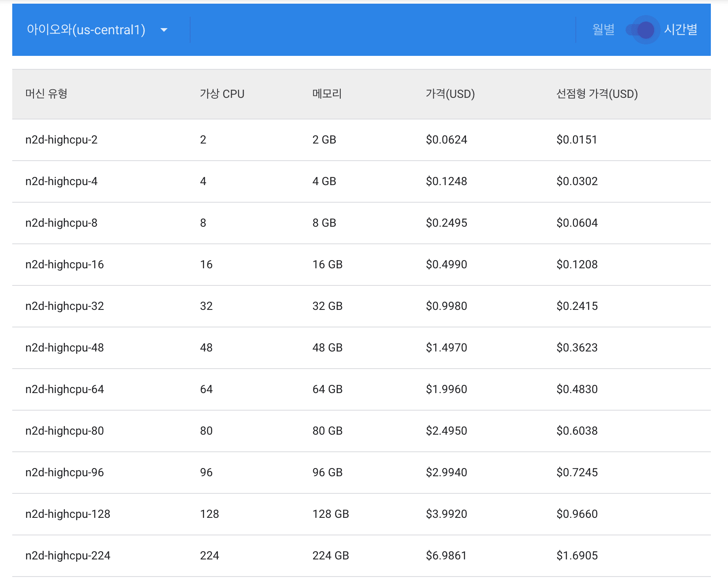
Task: Select the 시간별 hourly label
Action: coord(681,29)
